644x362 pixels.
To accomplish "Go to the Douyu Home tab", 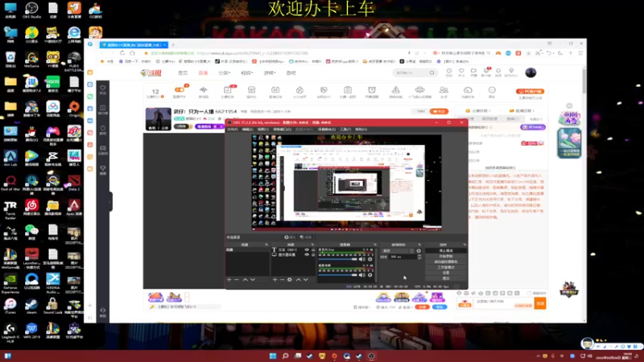I will click(x=183, y=72).
